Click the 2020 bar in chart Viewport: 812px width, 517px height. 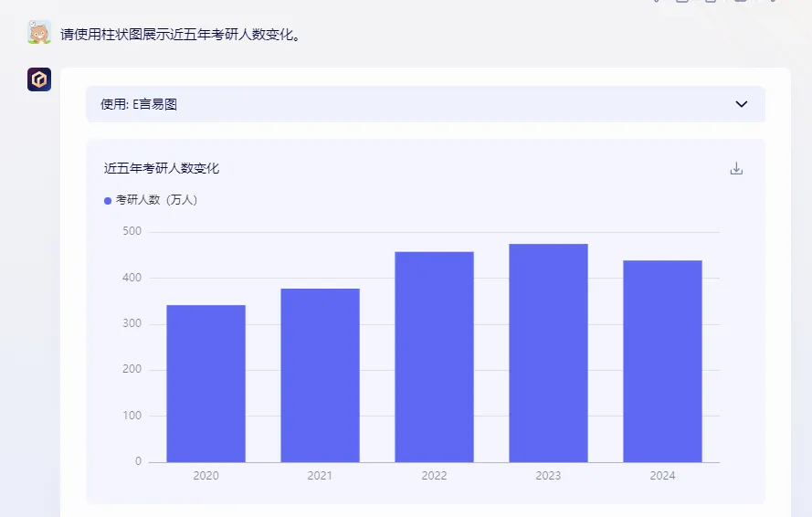point(206,384)
